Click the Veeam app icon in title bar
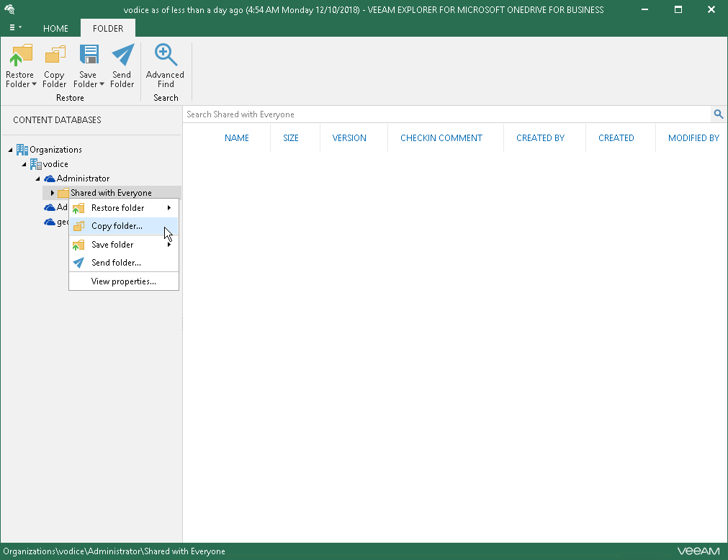The height and width of the screenshot is (560, 728). pyautogui.click(x=9, y=9)
